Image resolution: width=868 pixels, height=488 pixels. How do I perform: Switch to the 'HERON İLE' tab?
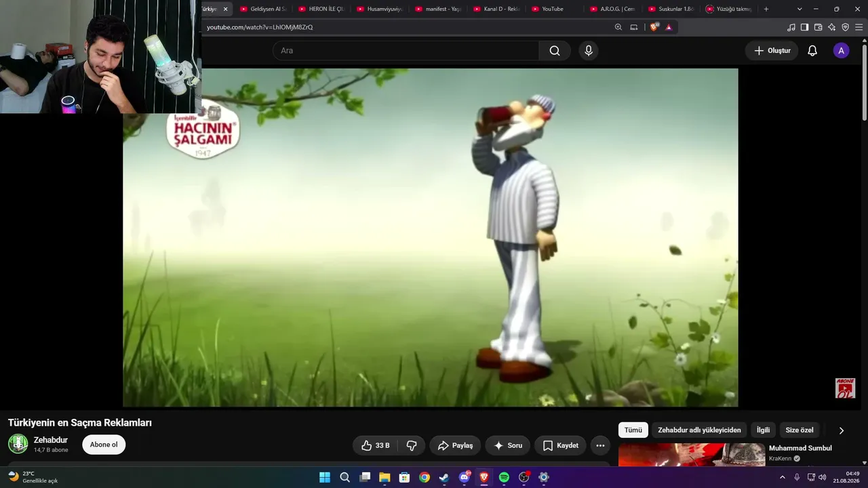tap(321, 9)
